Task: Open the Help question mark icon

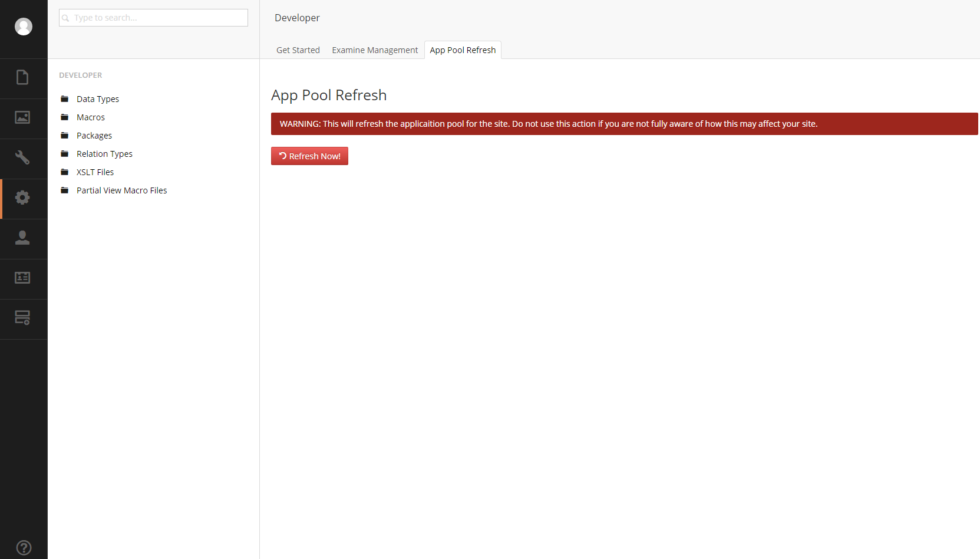Action: click(24, 548)
